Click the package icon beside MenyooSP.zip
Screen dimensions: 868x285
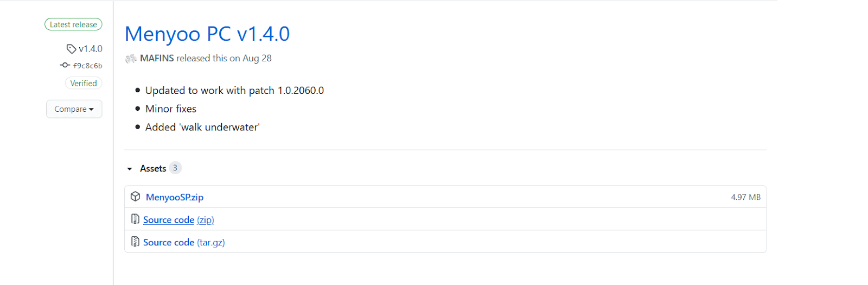(x=136, y=197)
